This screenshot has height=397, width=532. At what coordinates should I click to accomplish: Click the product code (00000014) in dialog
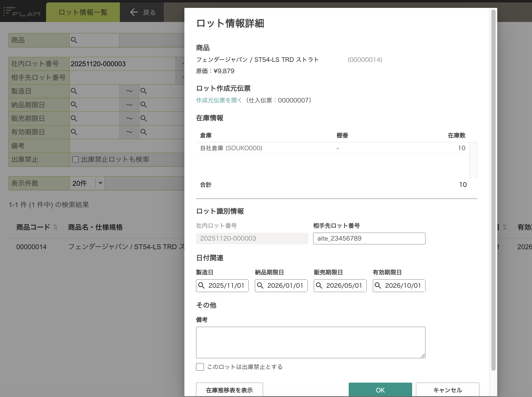click(x=365, y=60)
